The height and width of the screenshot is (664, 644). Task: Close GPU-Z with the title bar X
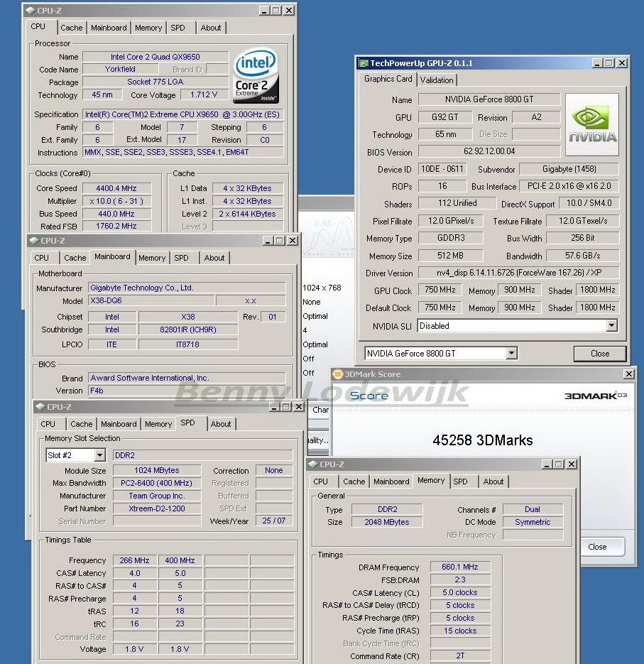pyautogui.click(x=621, y=63)
